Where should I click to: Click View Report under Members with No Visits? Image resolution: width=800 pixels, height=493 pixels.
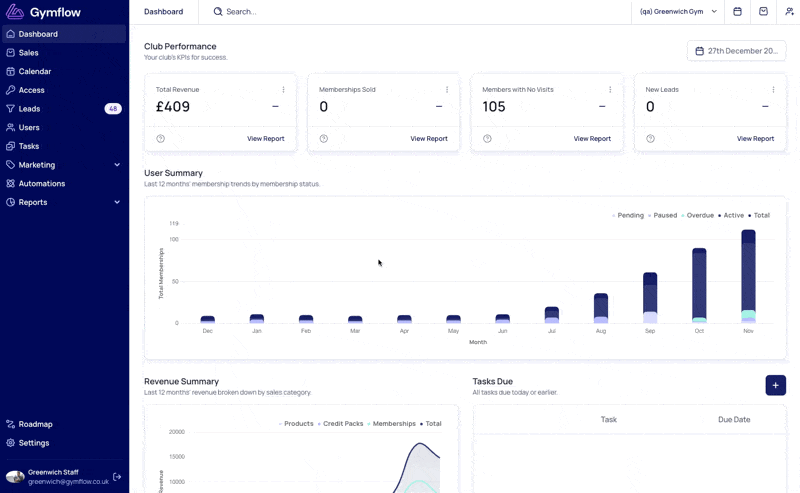(x=592, y=138)
